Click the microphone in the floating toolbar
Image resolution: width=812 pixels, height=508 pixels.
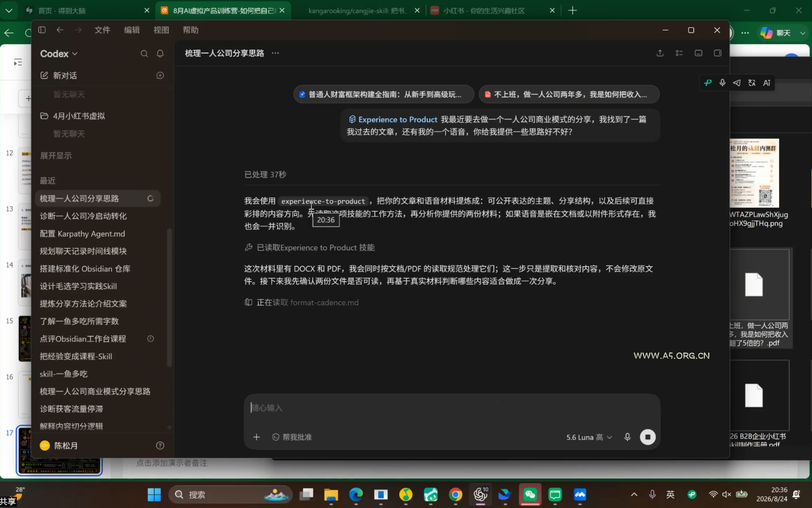coord(723,83)
